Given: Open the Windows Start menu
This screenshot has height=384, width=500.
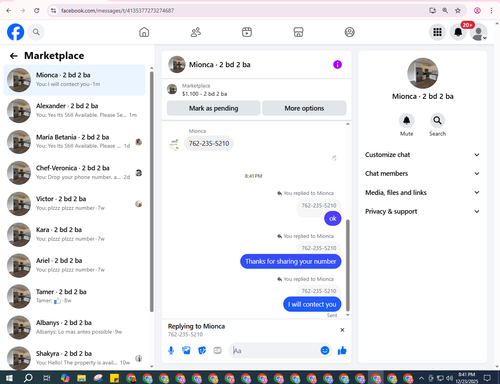Looking at the screenshot, I should click(9, 378).
